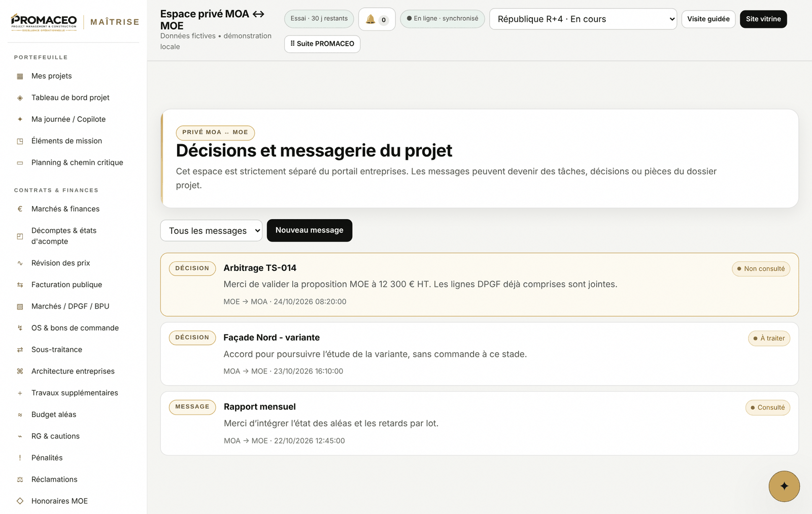
Task: Click the arrows icon beside Facturation publique
Action: [x=20, y=285]
